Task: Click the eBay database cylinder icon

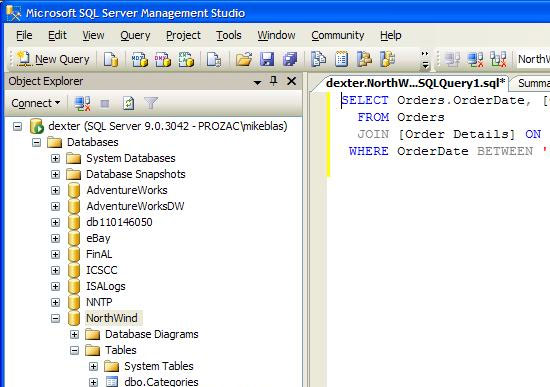Action: click(x=74, y=239)
